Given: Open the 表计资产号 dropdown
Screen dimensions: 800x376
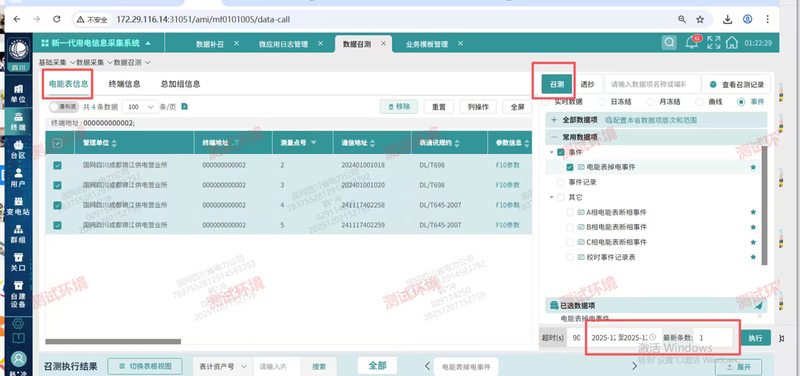Looking at the screenshot, I should [x=223, y=366].
